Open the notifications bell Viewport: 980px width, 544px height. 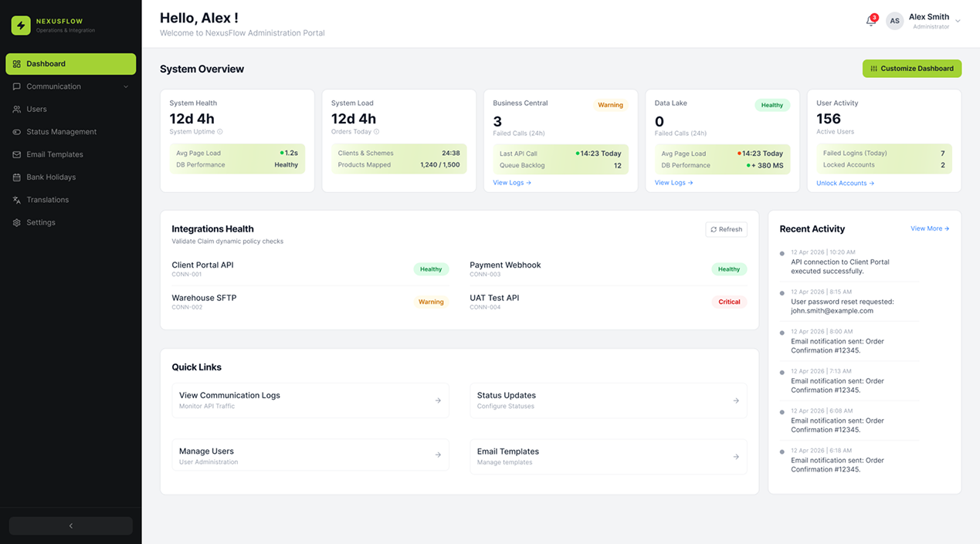coord(871,21)
